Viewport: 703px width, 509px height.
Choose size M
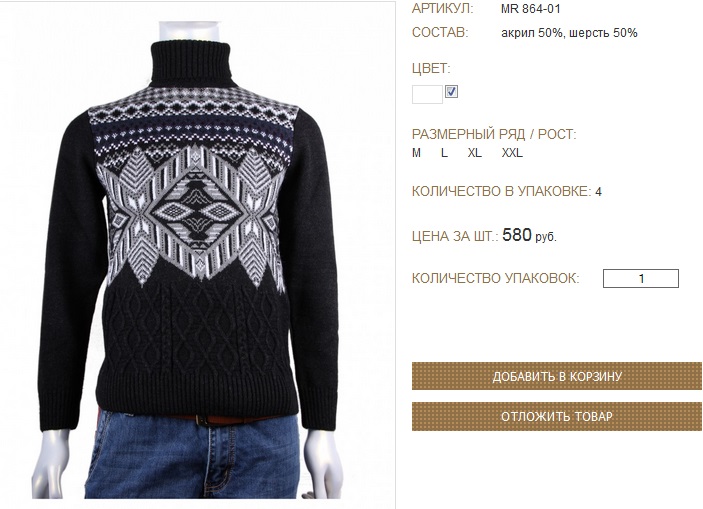[x=417, y=153]
